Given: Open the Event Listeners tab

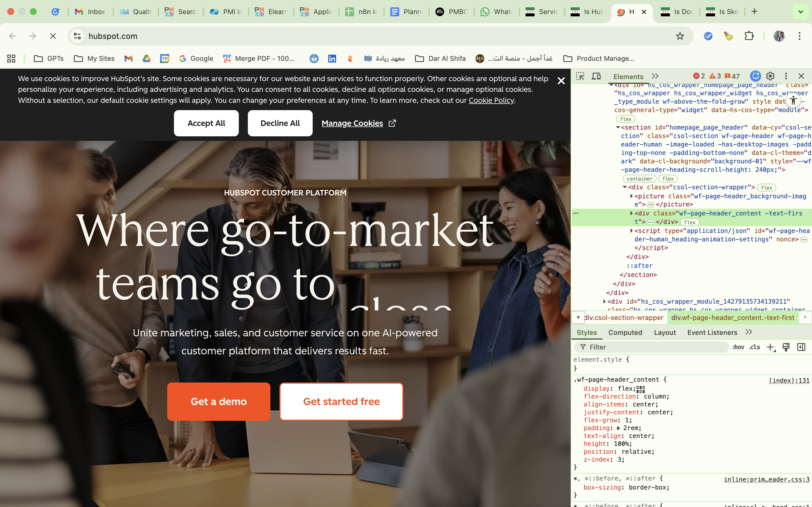Looking at the screenshot, I should click(x=712, y=332).
